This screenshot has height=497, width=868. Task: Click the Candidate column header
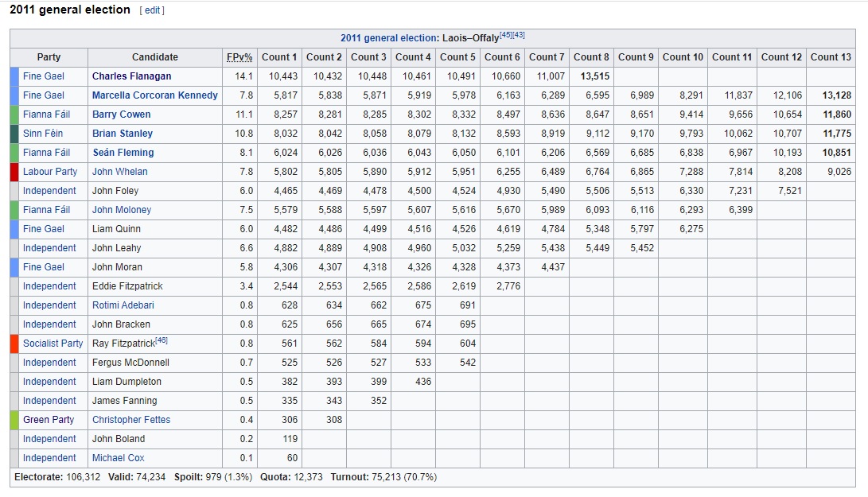(155, 57)
